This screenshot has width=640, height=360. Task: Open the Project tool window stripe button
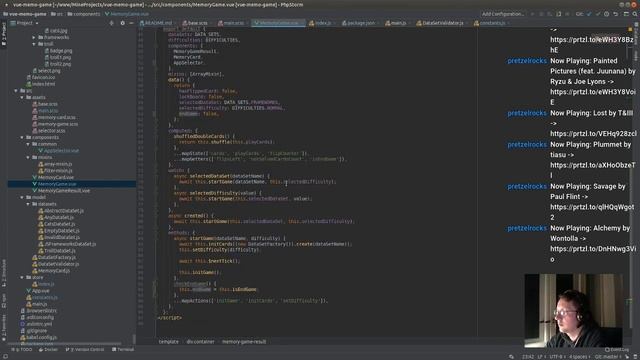[x=4, y=35]
